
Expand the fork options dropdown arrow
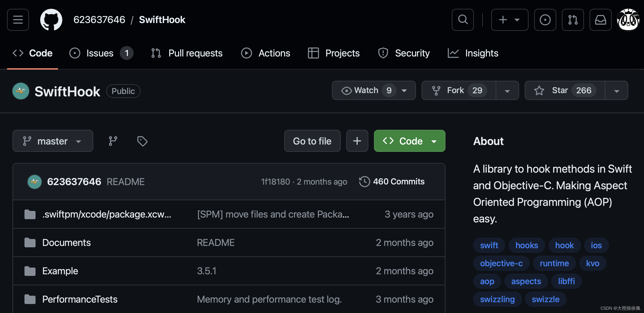point(507,90)
